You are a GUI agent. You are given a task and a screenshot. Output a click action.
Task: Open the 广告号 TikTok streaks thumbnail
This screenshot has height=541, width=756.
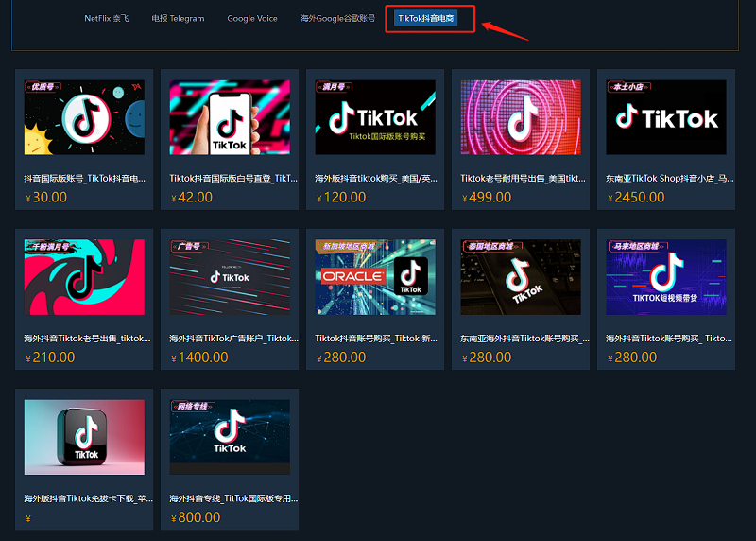[x=230, y=277]
